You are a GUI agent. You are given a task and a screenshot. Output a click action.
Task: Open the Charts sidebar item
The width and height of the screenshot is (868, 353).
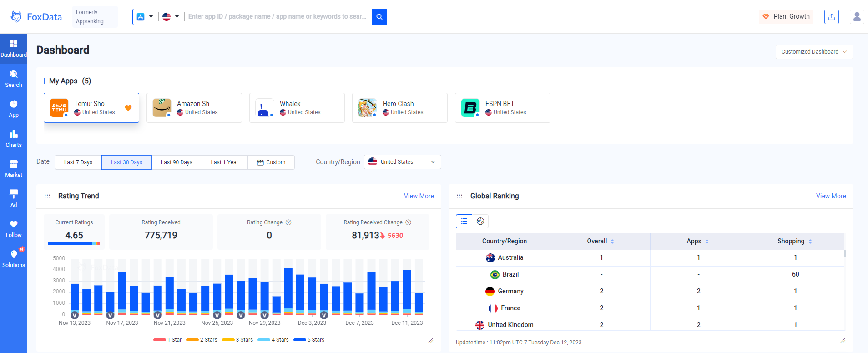pyautogui.click(x=14, y=139)
